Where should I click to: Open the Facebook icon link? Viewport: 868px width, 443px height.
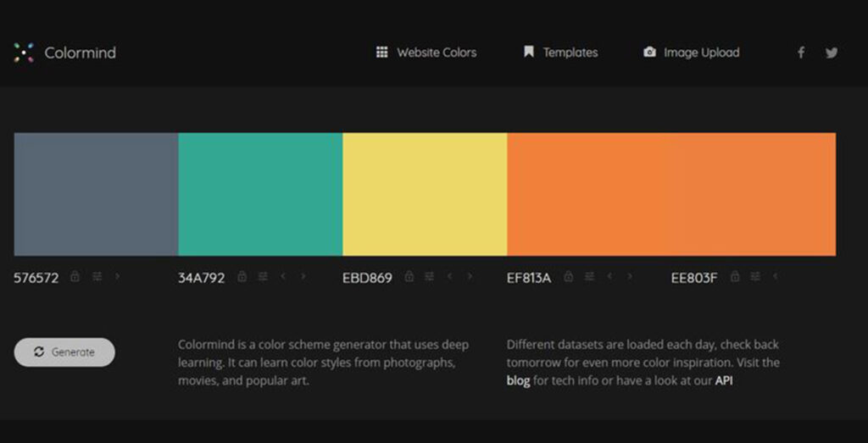[800, 53]
